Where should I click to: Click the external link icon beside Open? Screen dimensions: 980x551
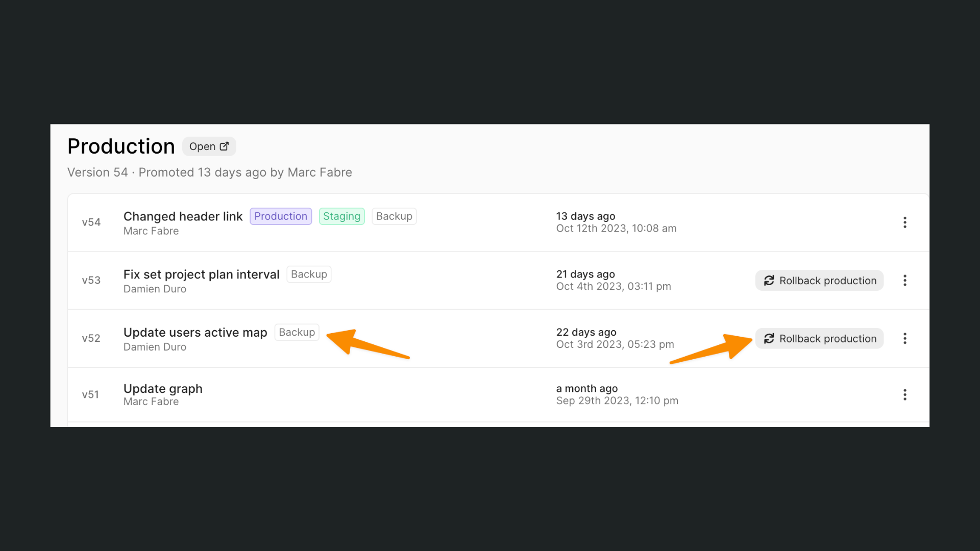(224, 146)
